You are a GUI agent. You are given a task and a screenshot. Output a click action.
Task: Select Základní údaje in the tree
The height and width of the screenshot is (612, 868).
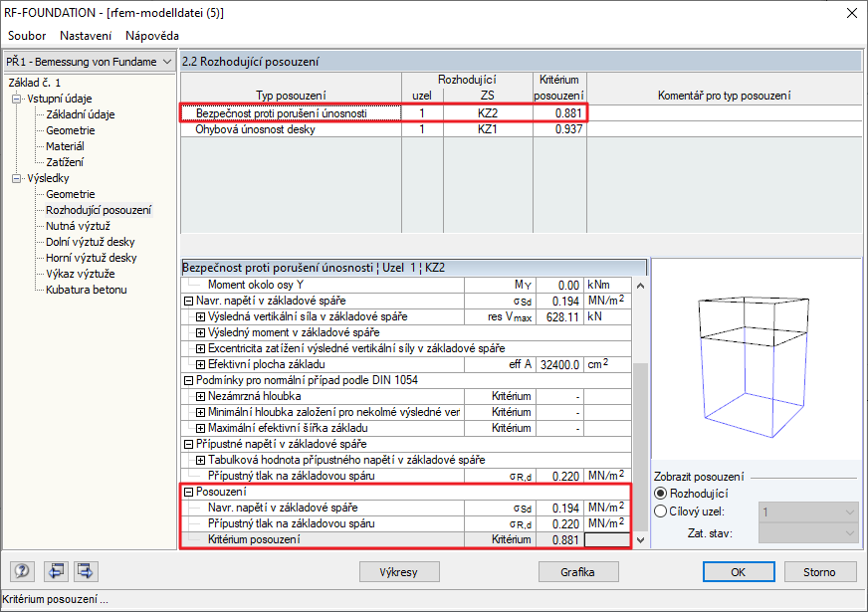click(x=81, y=114)
